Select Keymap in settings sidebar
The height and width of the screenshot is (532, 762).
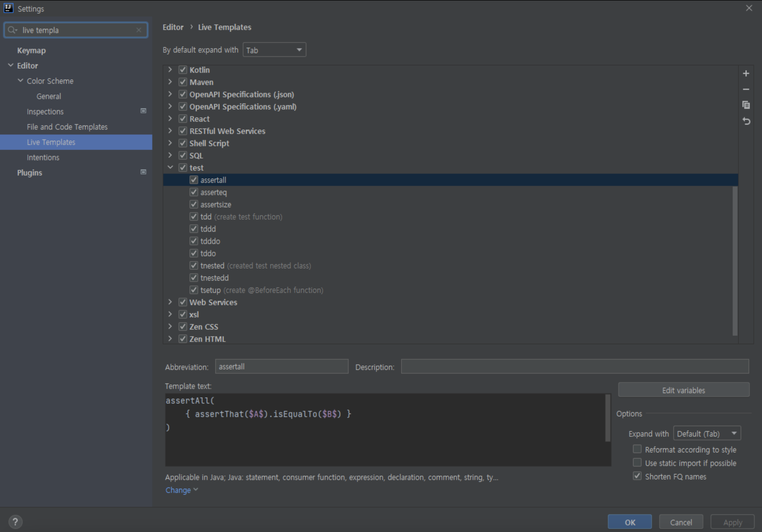click(31, 50)
